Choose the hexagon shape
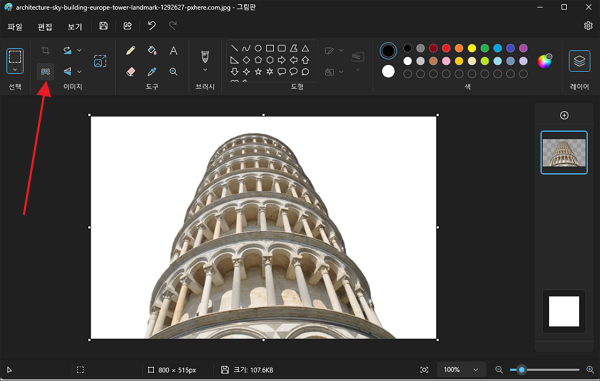The image size is (600, 381). 270,60
